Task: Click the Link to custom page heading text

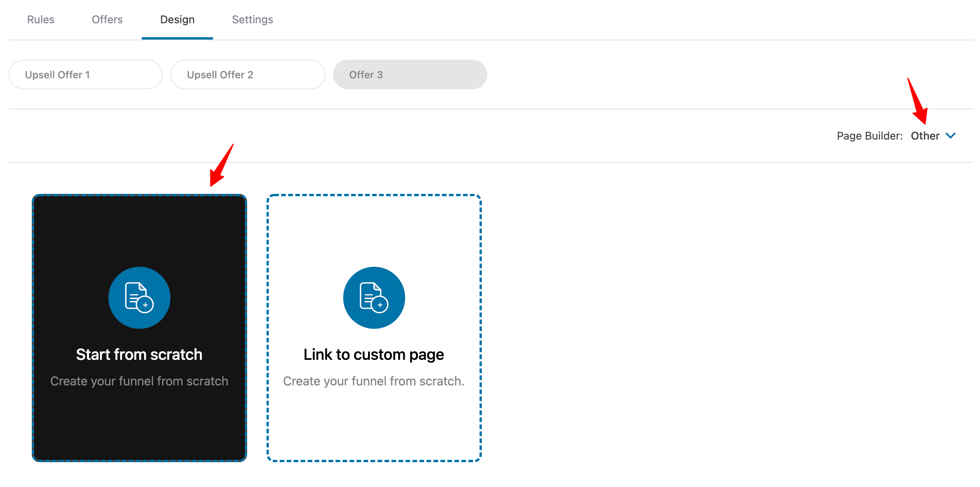Action: pyautogui.click(x=374, y=354)
